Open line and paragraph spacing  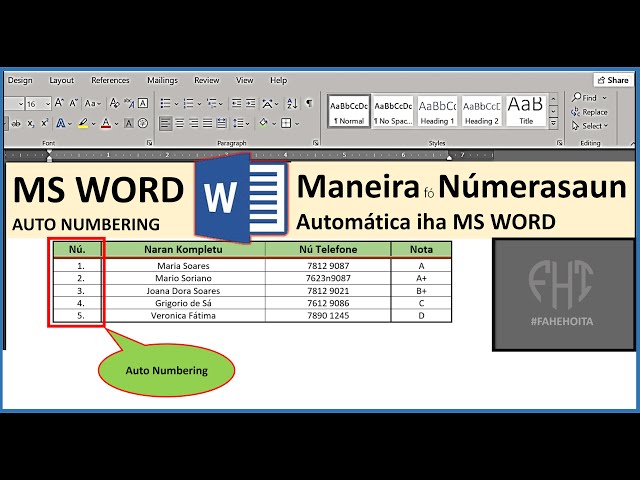[238, 123]
